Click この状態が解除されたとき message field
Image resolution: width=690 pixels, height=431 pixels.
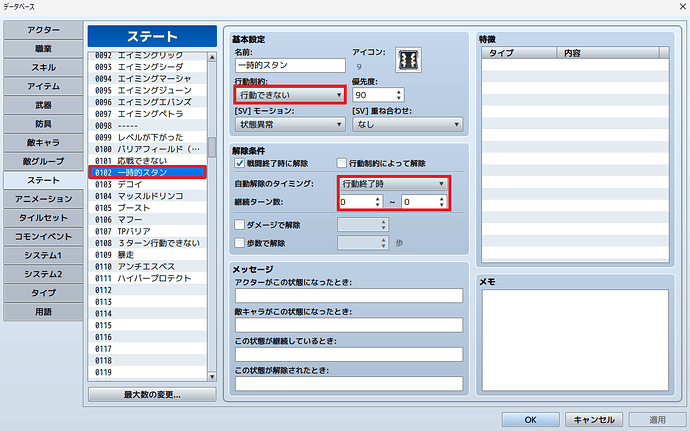point(349,383)
